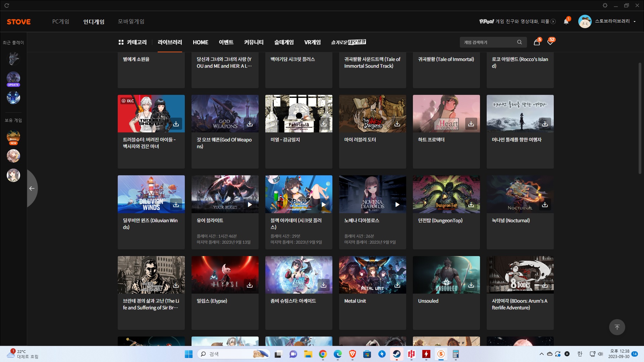Download Nocturnal game

545,204
